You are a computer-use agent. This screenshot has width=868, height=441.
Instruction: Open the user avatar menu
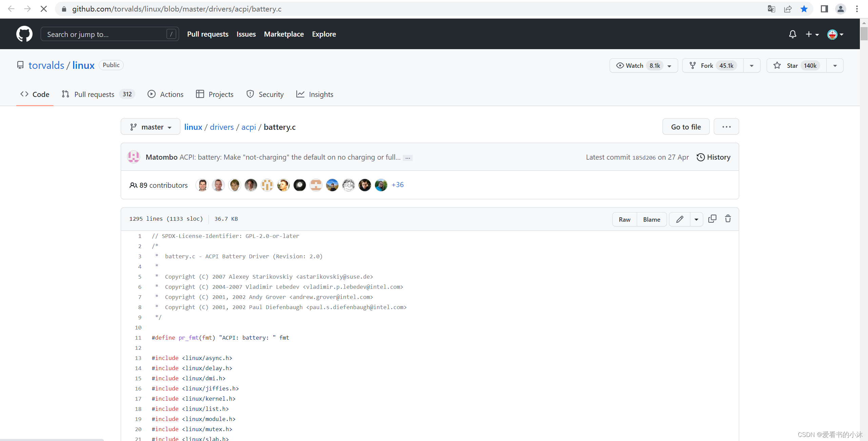835,34
